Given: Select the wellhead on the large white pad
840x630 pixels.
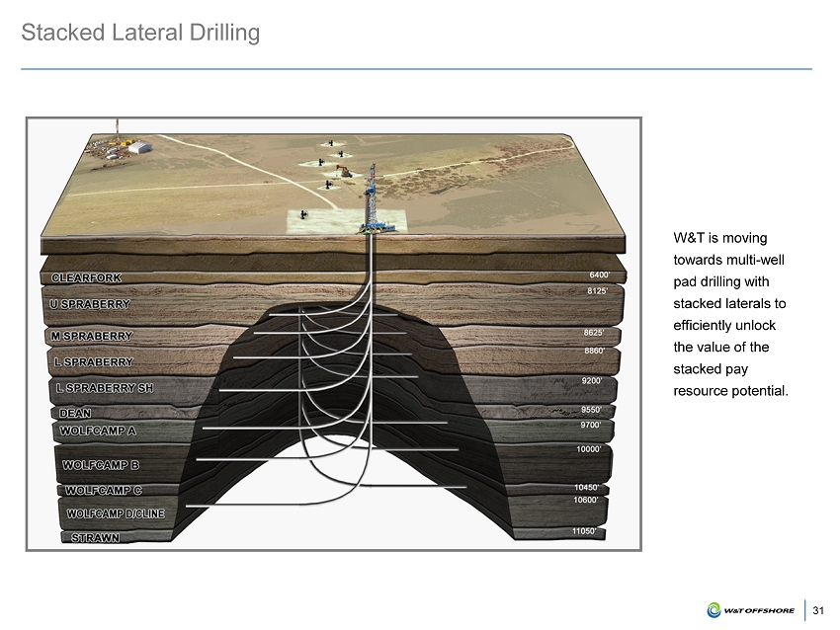Looking at the screenshot, I should coord(303,214).
